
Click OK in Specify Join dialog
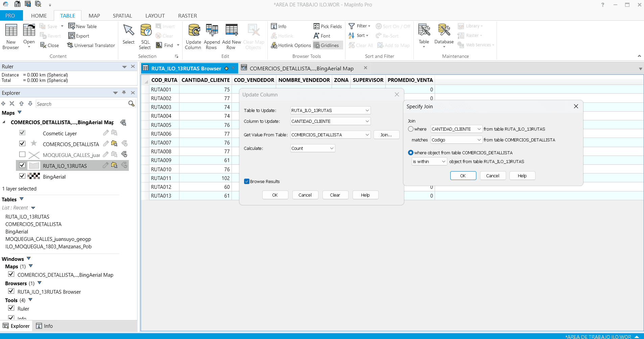coord(463,176)
